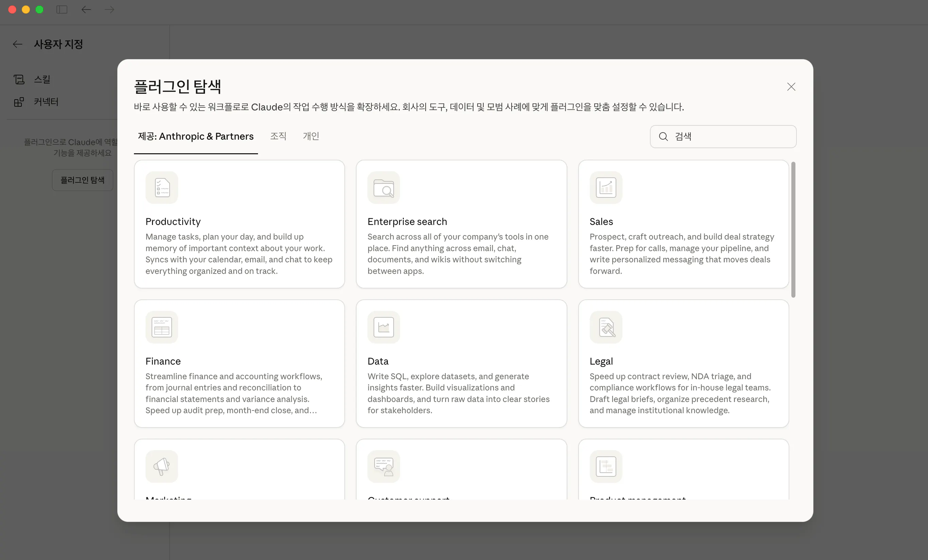The image size is (928, 560).
Task: Click the Marketing megaphone icon
Action: 161,466
